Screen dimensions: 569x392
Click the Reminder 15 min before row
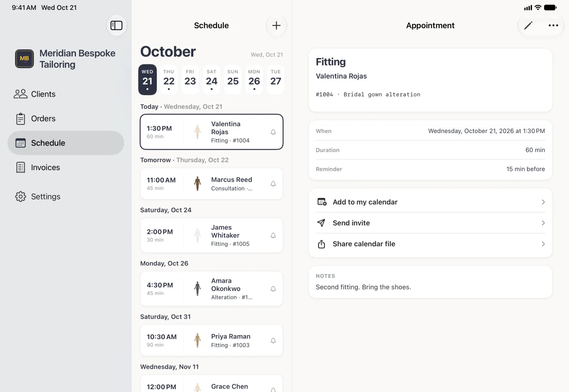430,169
